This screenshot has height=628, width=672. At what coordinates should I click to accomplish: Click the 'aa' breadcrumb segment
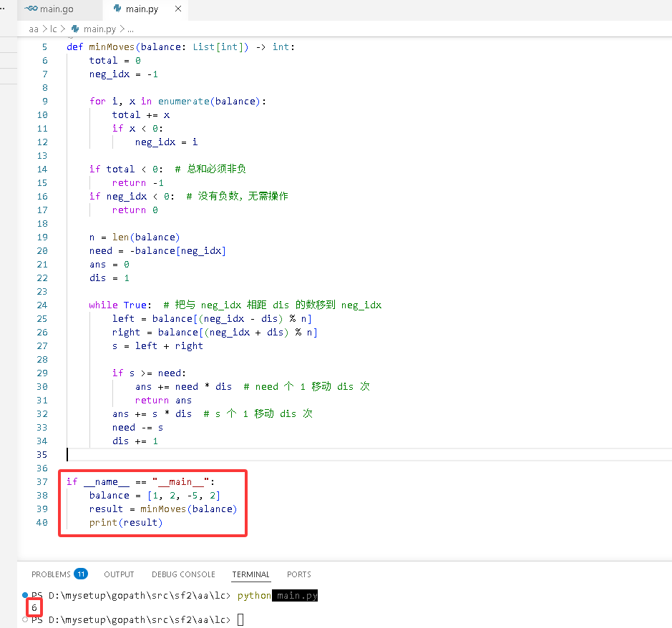[x=34, y=29]
